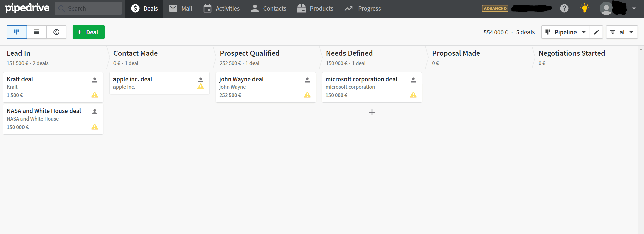Click the user avatar icon
This screenshot has height=234, width=644.
(x=606, y=8)
